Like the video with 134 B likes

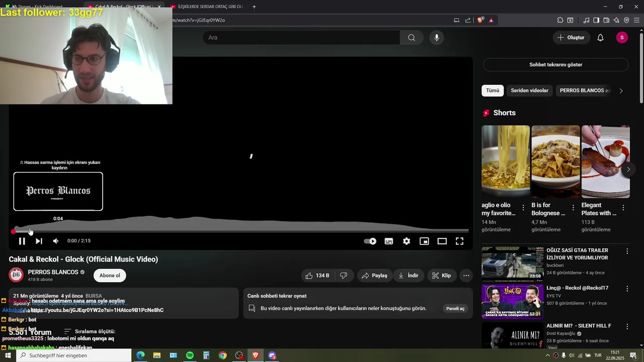[317, 276]
